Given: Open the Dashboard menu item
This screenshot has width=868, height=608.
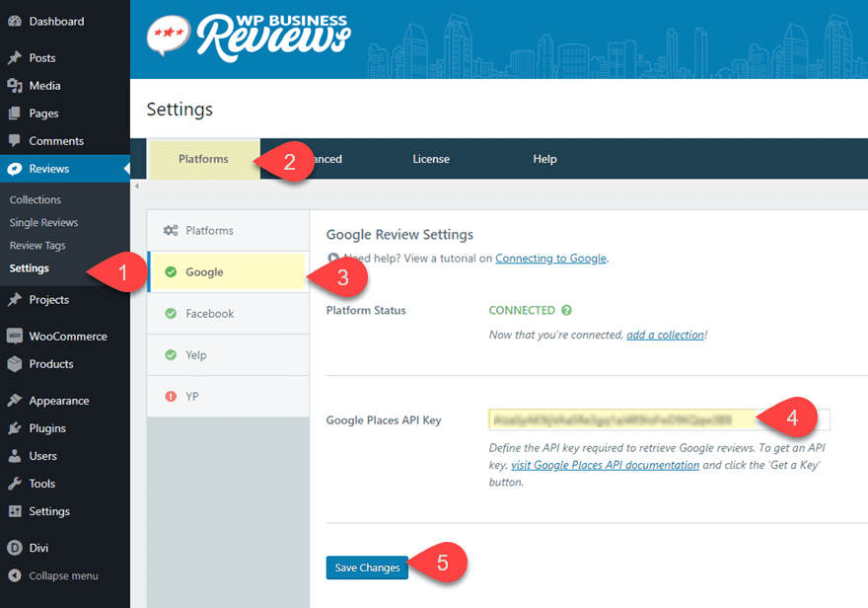Looking at the screenshot, I should (x=65, y=21).
